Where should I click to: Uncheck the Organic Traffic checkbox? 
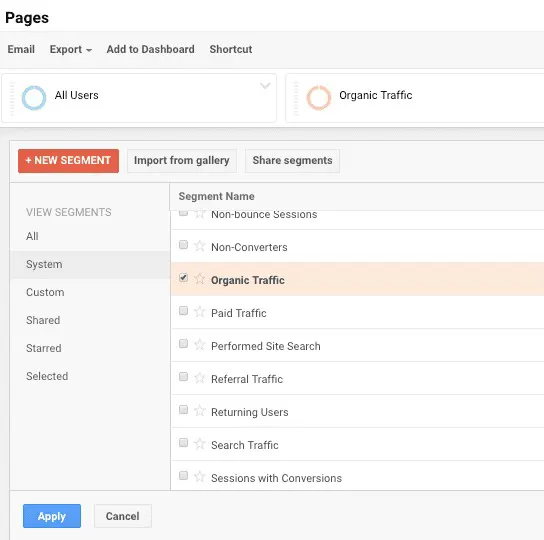pos(184,278)
